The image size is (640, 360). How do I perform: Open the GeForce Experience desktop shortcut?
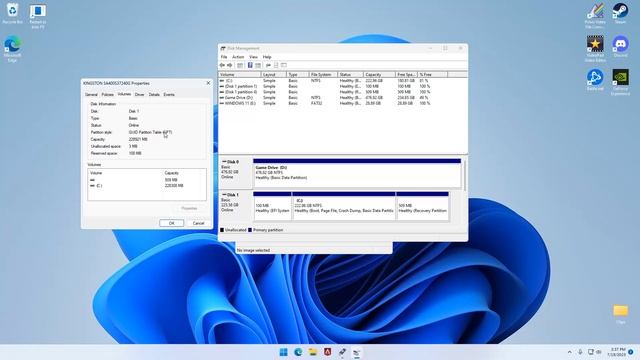pos(620,82)
